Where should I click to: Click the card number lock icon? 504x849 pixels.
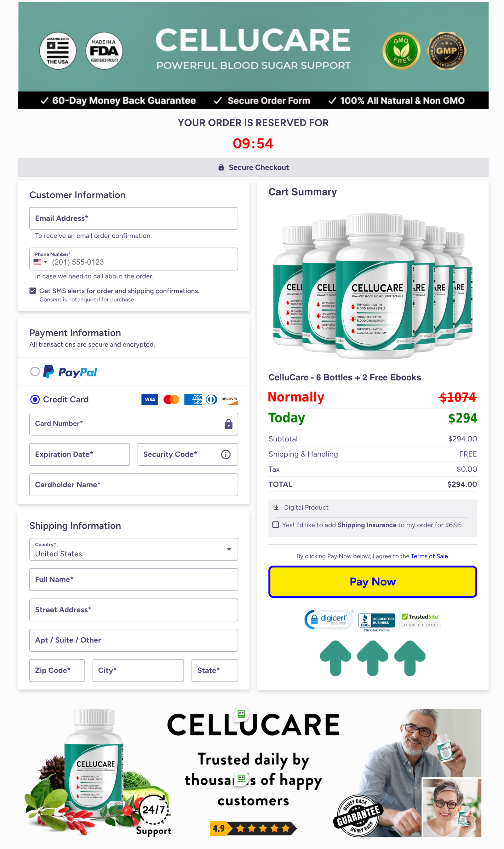point(228,424)
